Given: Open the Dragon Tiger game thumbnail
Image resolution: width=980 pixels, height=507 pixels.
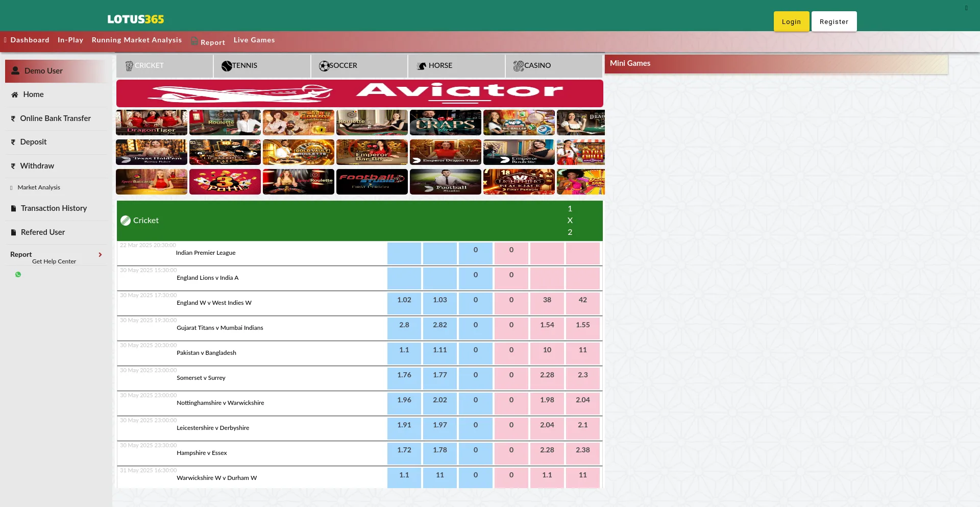Looking at the screenshot, I should pyautogui.click(x=152, y=123).
